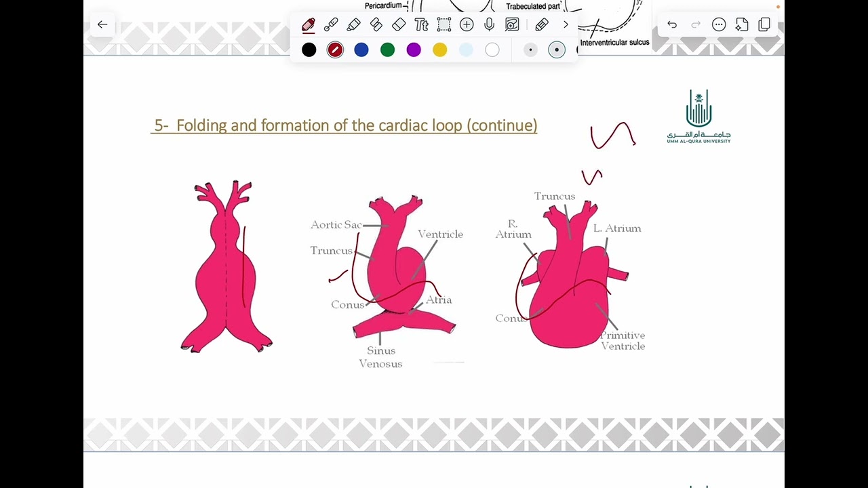Choose the blue pen color

(x=361, y=49)
